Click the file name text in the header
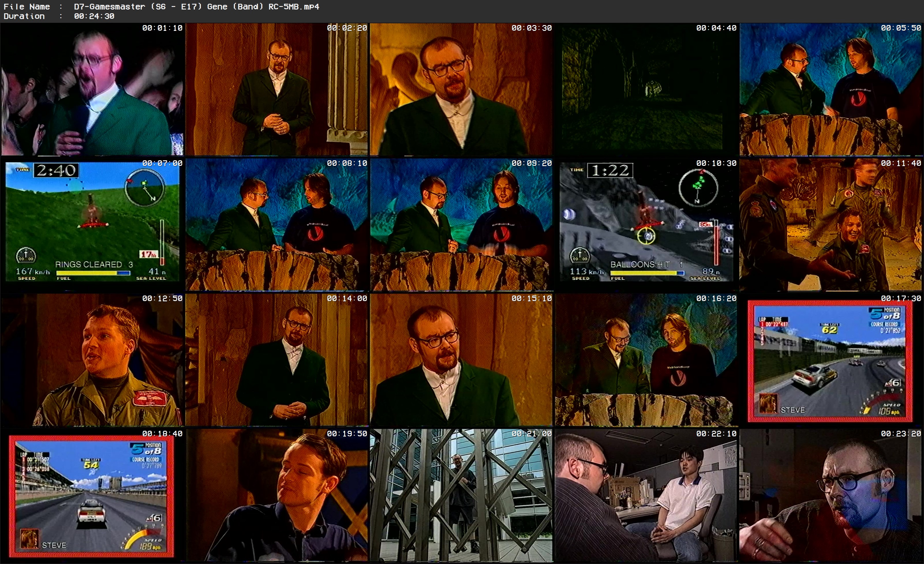The image size is (924, 564). click(x=197, y=6)
